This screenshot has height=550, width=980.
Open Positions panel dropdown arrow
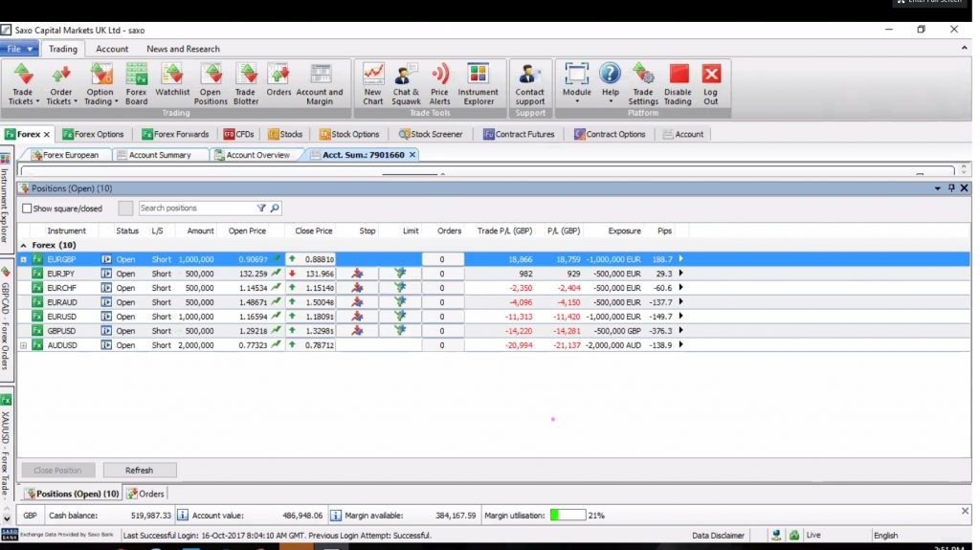pos(938,188)
